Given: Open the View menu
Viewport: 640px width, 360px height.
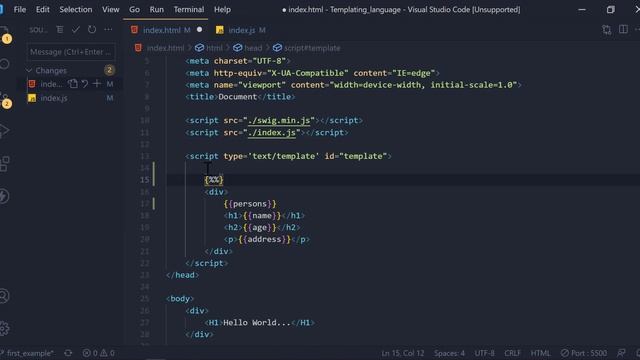Looking at the screenshot, I should (110, 9).
